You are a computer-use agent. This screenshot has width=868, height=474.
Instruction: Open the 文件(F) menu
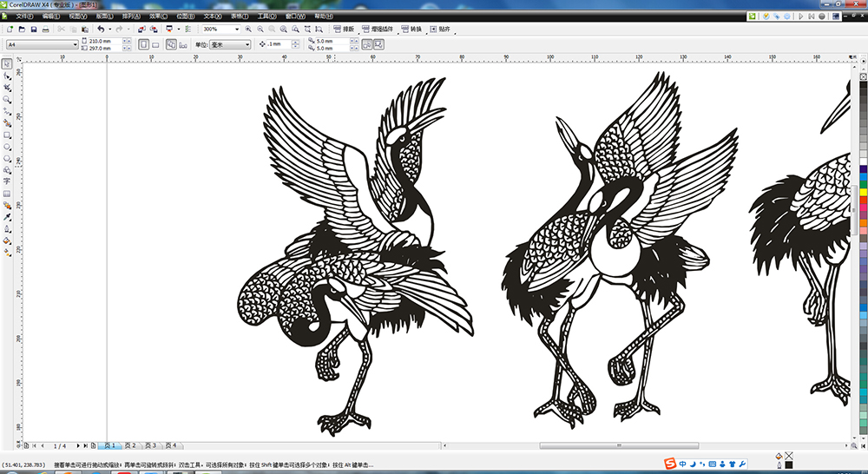tap(23, 16)
